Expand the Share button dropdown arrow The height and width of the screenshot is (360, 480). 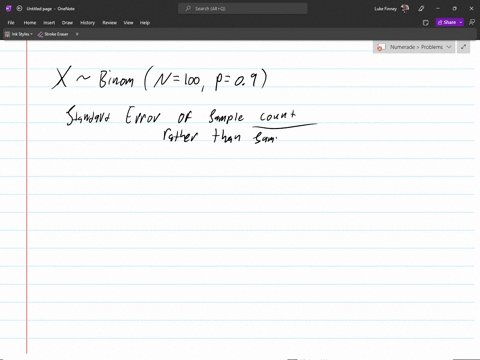click(x=461, y=22)
